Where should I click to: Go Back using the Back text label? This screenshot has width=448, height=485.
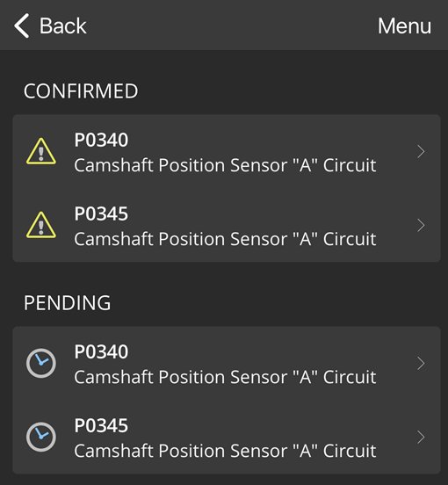click(x=62, y=26)
